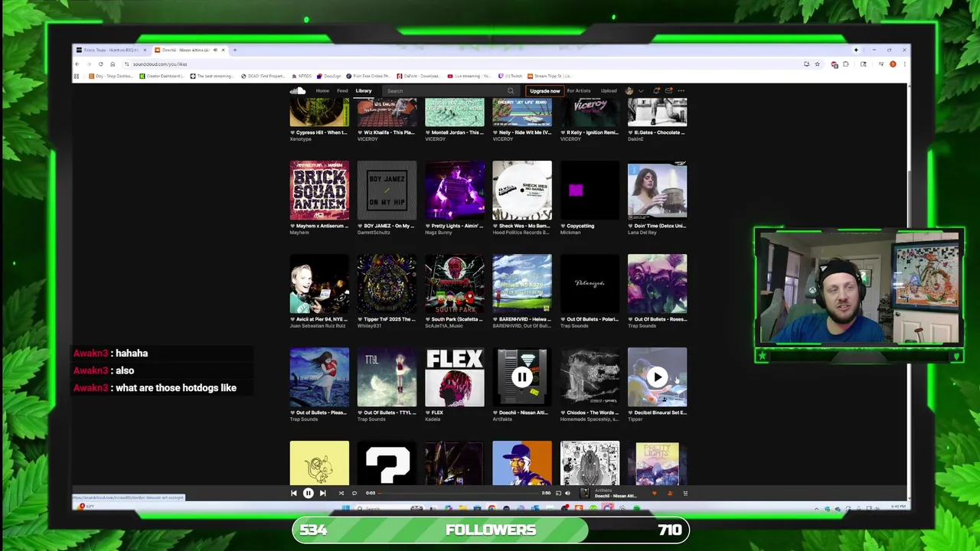
Task: Click the Chrome icon in taskbar
Action: pyautogui.click(x=492, y=507)
